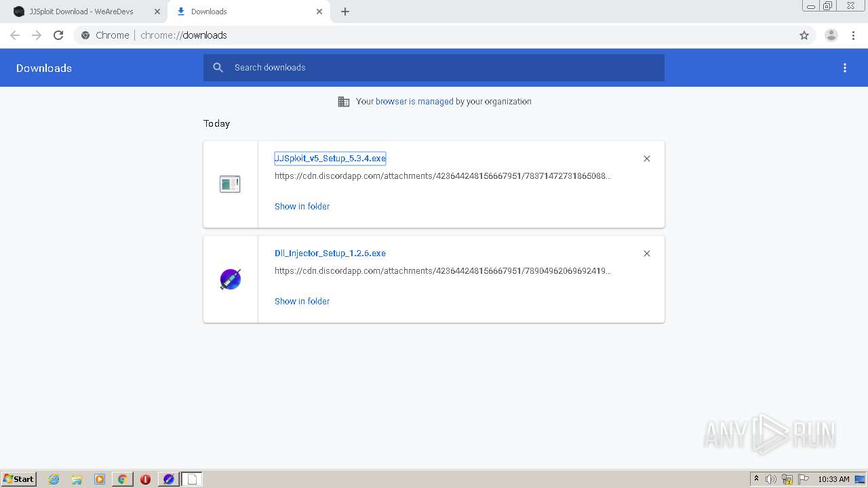Show Dll_Injector setup file in folder
868x488 pixels.
click(x=302, y=302)
